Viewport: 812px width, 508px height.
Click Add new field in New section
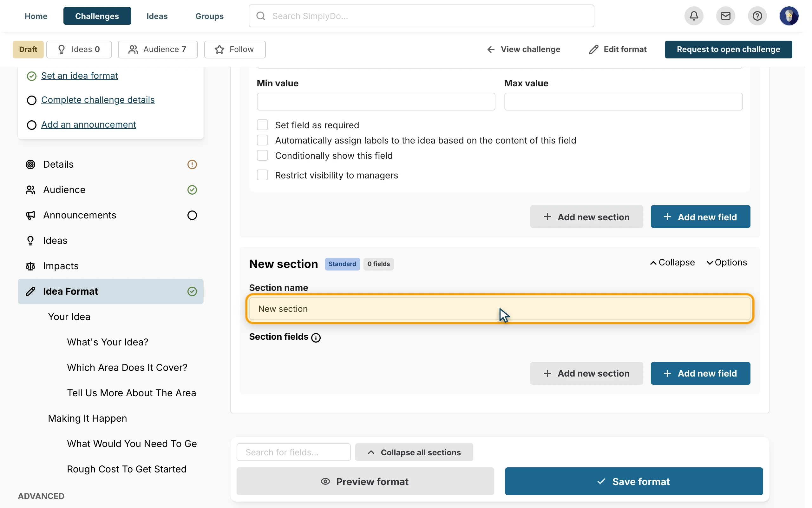(x=700, y=373)
